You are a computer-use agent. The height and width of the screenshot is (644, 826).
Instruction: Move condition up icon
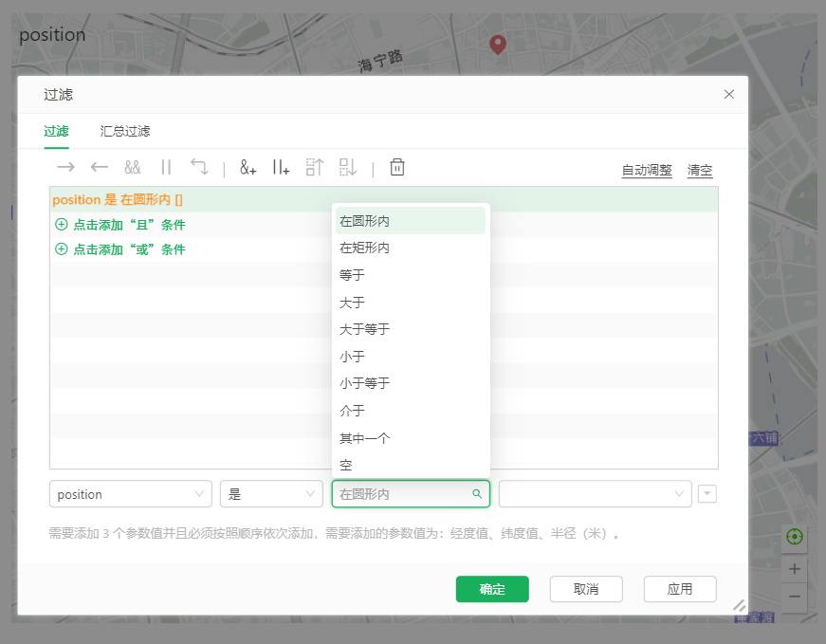tap(315, 167)
